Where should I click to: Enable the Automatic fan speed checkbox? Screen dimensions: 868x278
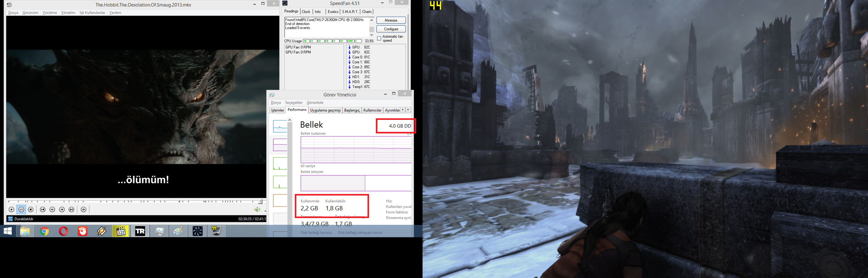point(379,39)
